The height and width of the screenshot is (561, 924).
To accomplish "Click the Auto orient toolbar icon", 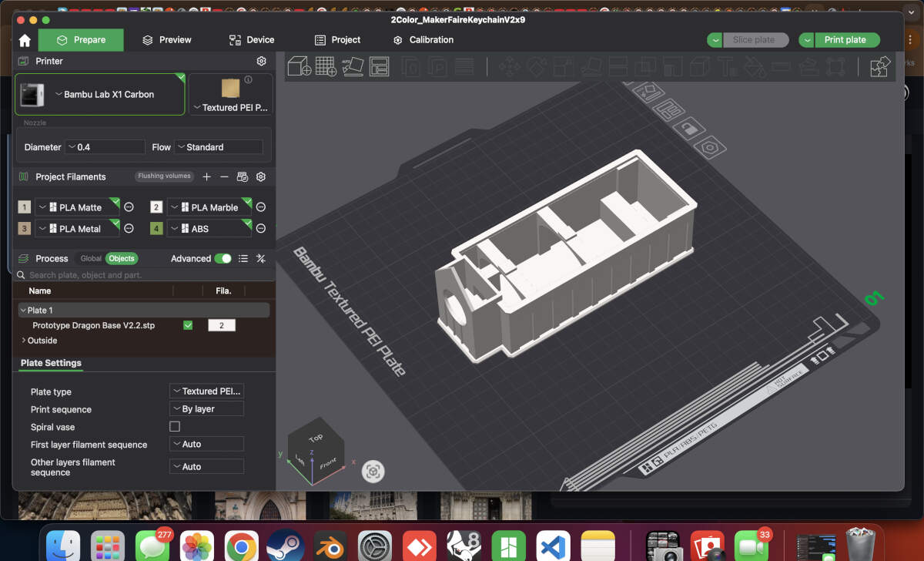I will click(x=352, y=66).
